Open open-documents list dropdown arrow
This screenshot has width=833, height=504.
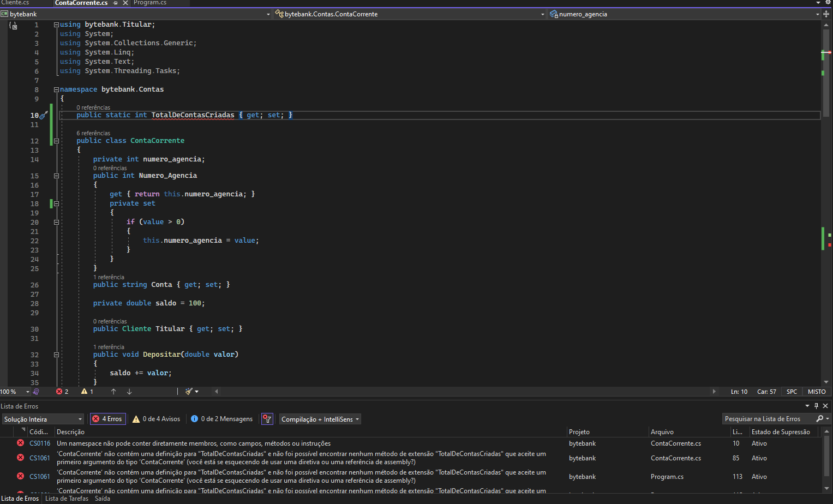click(x=818, y=3)
